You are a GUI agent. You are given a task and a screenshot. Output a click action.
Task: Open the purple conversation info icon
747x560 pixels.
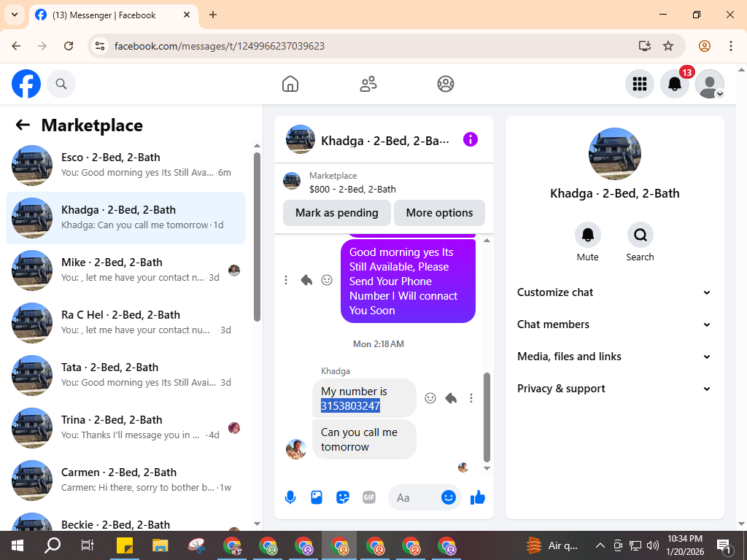pos(471,139)
